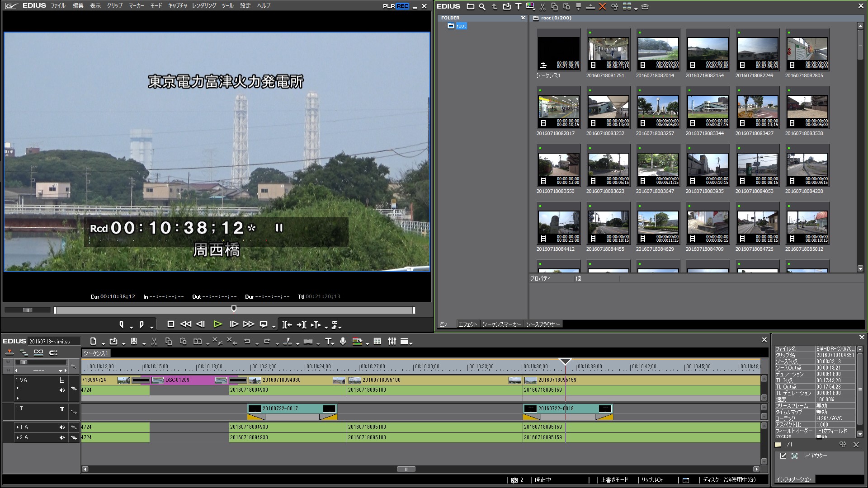Toggle the audio speaker on the 1 VA track
868x488 pixels.
point(62,390)
